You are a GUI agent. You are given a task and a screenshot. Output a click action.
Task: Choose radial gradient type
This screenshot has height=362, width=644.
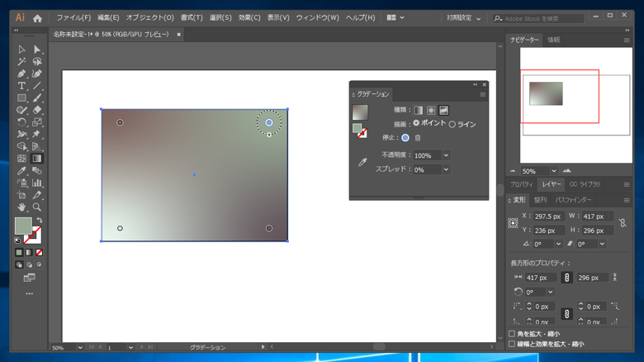(x=431, y=110)
